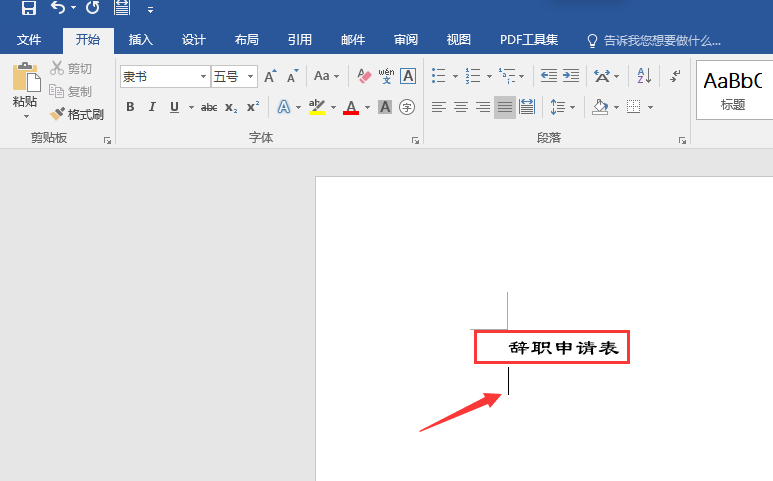Toggle bold formatting
Image resolution: width=773 pixels, height=481 pixels.
pos(130,107)
